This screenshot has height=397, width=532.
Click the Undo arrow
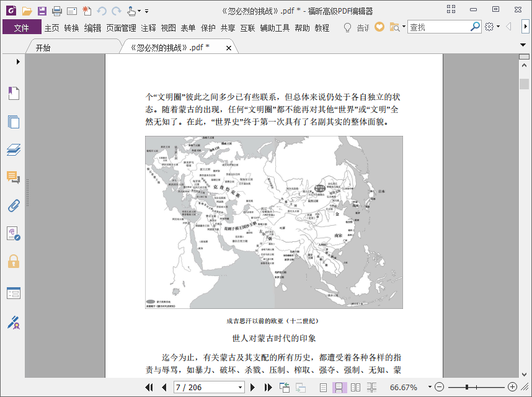[x=102, y=11]
